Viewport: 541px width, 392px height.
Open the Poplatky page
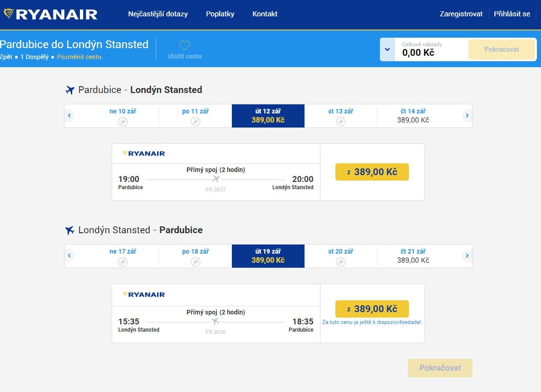[220, 14]
